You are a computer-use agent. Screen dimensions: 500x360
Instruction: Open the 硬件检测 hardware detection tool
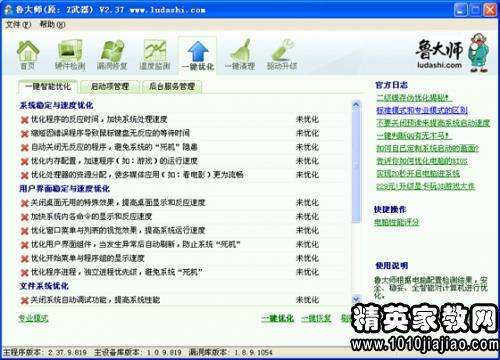(x=70, y=55)
